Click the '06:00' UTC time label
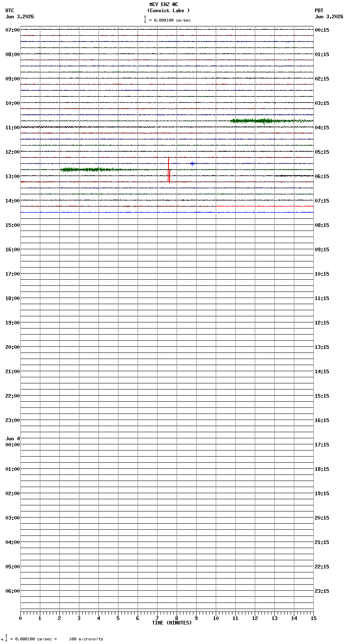The height and width of the screenshot is (644, 346). [13, 591]
